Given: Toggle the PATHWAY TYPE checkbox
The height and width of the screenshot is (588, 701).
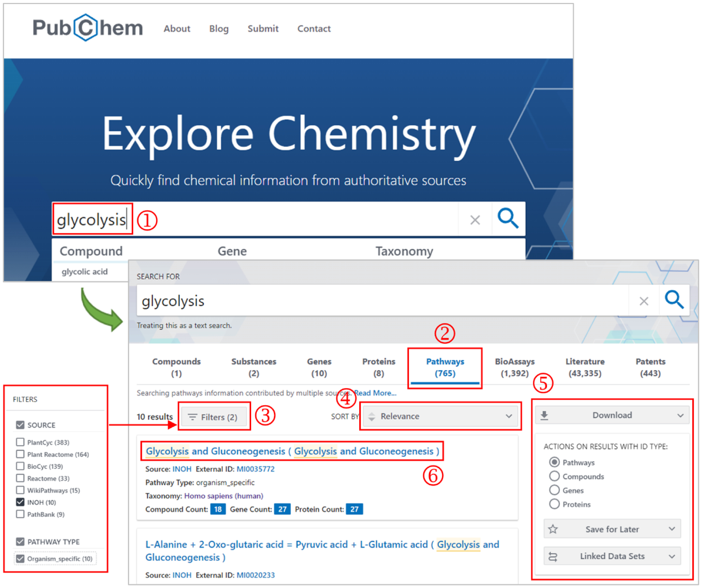Looking at the screenshot, I should click(20, 542).
